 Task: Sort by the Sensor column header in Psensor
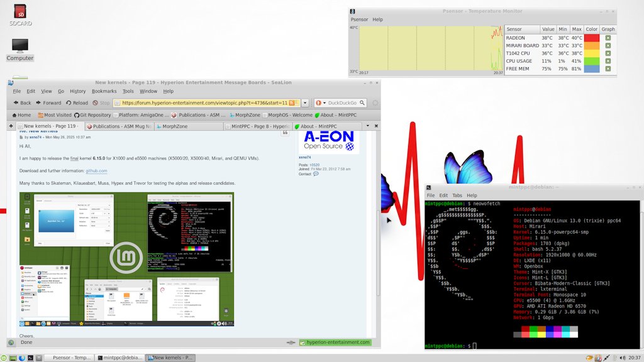(522, 29)
